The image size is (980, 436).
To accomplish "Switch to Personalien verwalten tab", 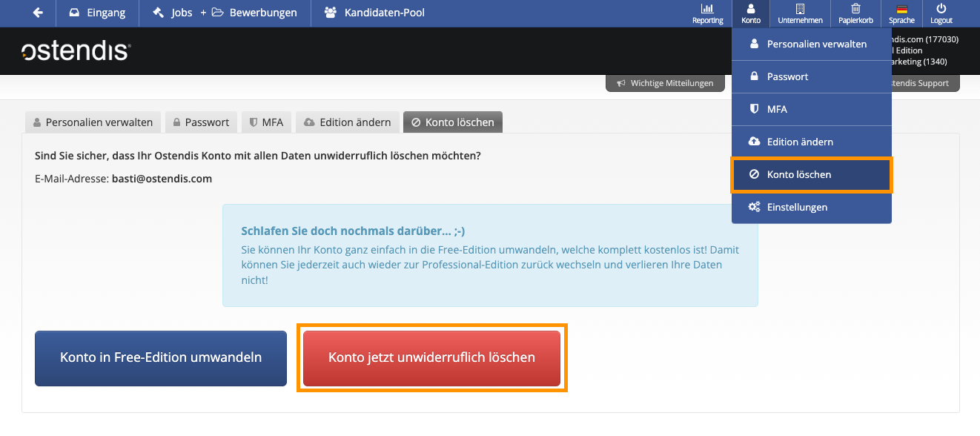I will click(93, 122).
